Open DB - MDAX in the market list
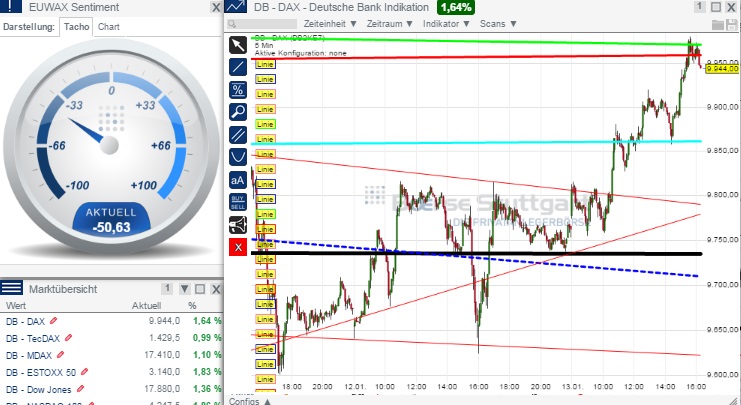Screen dimensions: 741x405 pos(29,355)
